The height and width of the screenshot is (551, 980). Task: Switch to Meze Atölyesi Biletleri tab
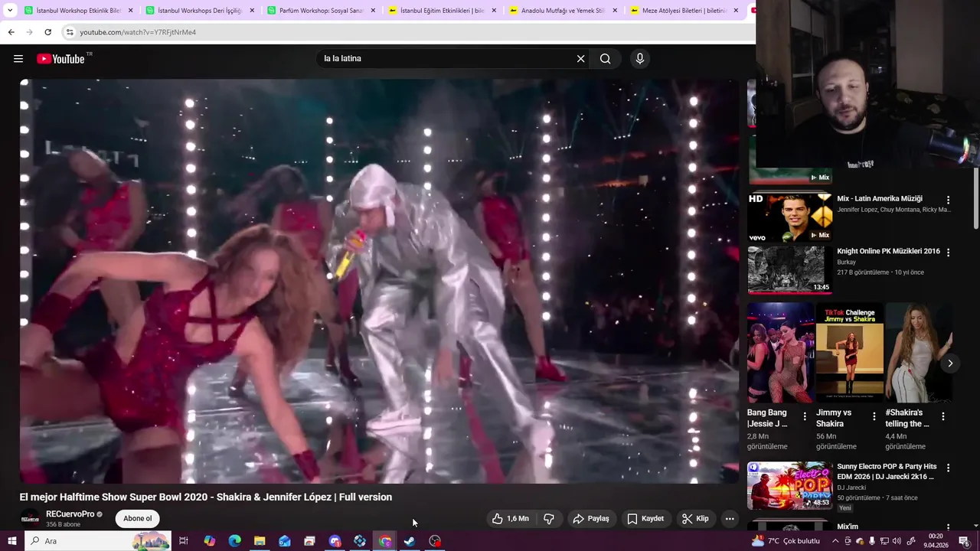[x=684, y=11]
